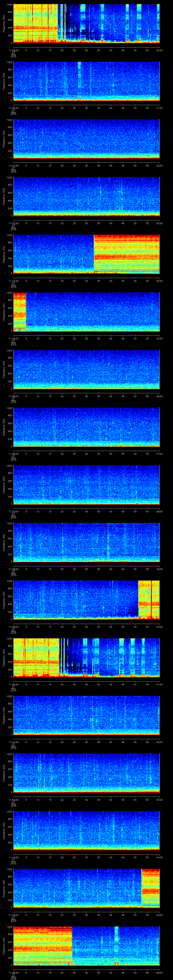173x980 pixels.
Task: Click the noise onset near end of 11:44:00 panel
Action: pyautogui.click(x=151, y=888)
